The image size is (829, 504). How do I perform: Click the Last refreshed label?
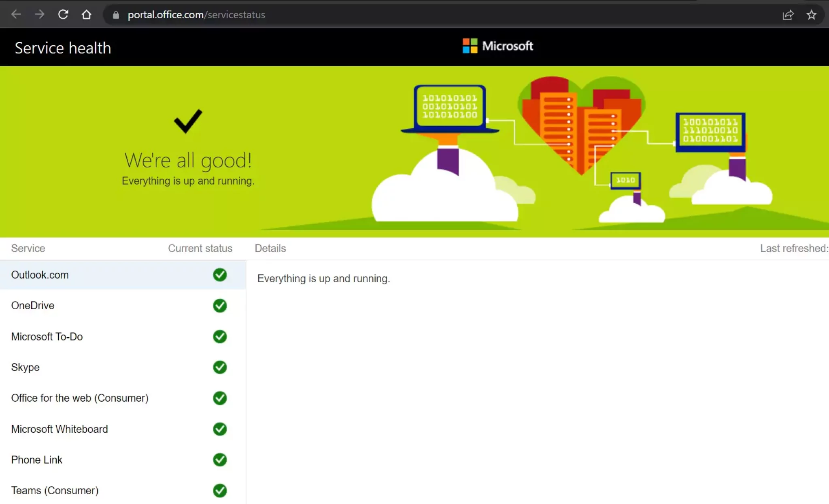pyautogui.click(x=794, y=248)
